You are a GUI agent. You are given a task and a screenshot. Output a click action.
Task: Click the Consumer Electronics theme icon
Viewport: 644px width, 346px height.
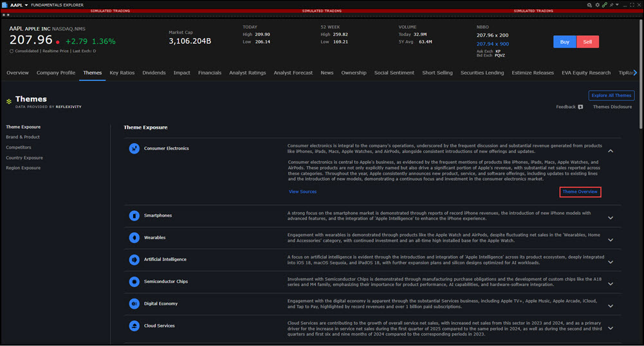click(134, 149)
